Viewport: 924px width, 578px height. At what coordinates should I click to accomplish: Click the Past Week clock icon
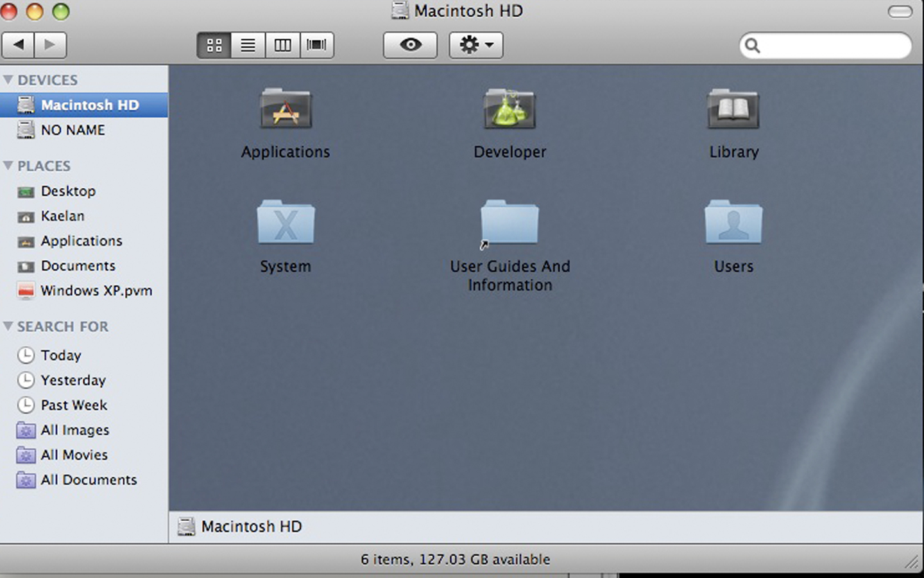pos(26,405)
